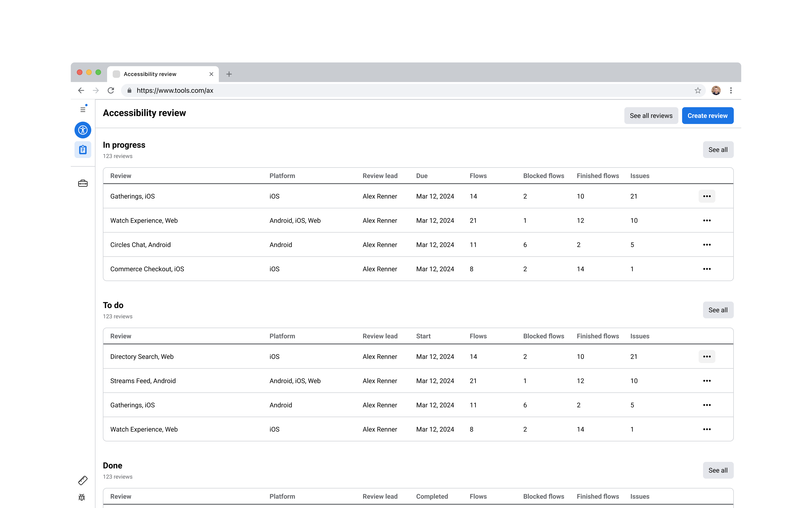
Task: Reload the page
Action: point(111,90)
